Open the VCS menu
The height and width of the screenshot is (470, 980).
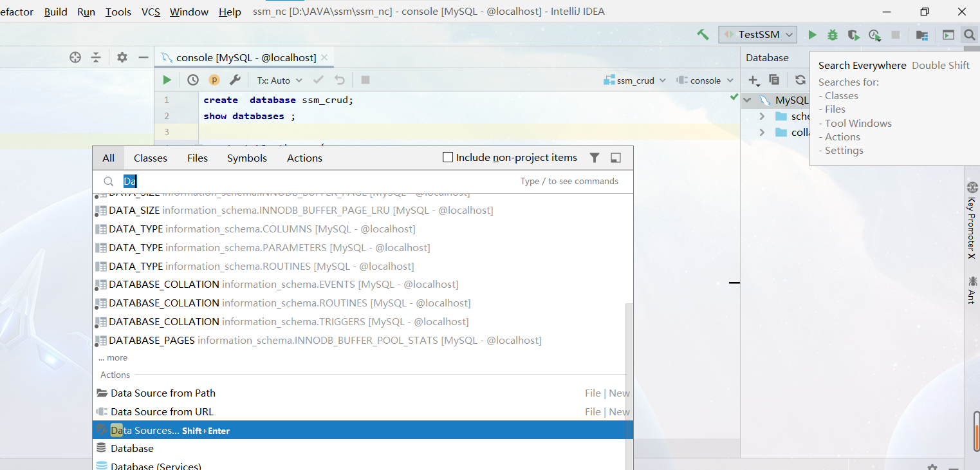click(x=151, y=12)
